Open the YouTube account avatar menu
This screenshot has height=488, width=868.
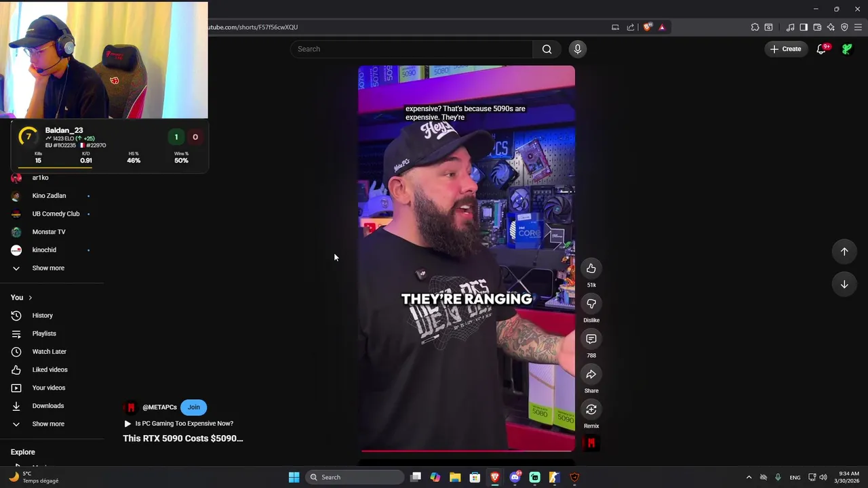pyautogui.click(x=847, y=49)
